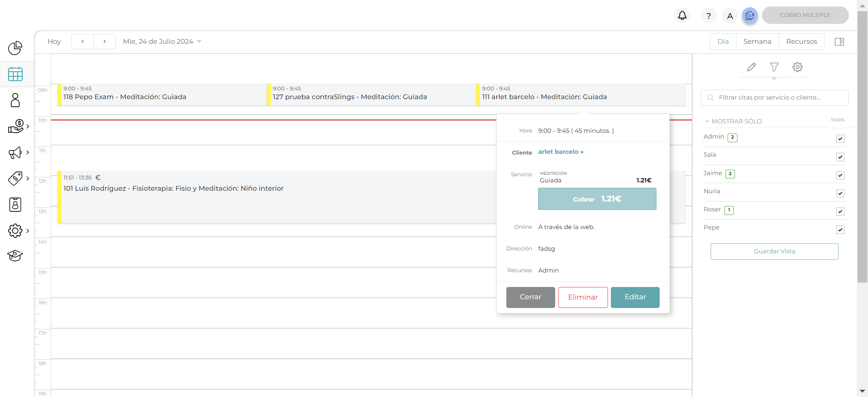
Task: Open the marketing megaphone icon
Action: [15, 152]
